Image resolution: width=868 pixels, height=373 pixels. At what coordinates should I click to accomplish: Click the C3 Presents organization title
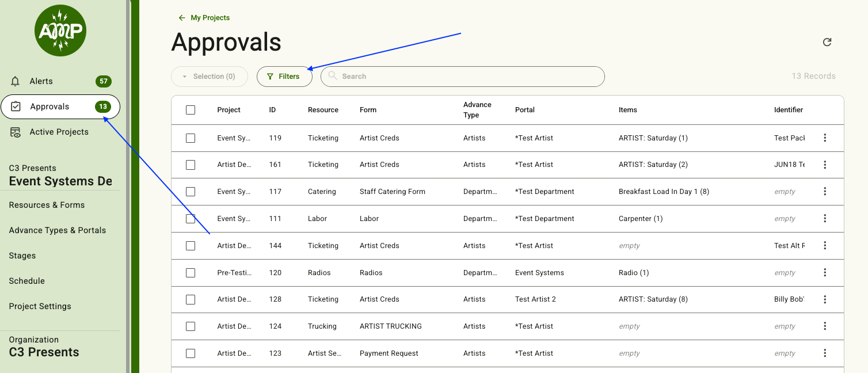44,352
